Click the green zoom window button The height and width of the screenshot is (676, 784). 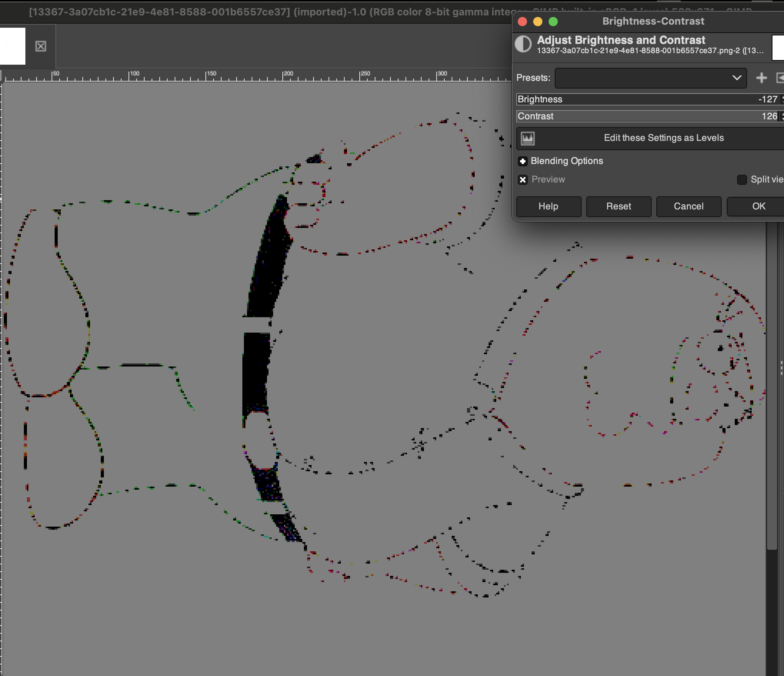tap(553, 22)
